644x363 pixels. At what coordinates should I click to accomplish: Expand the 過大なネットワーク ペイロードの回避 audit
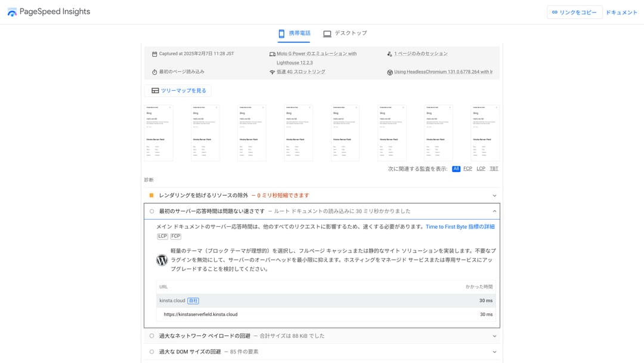[494, 336]
